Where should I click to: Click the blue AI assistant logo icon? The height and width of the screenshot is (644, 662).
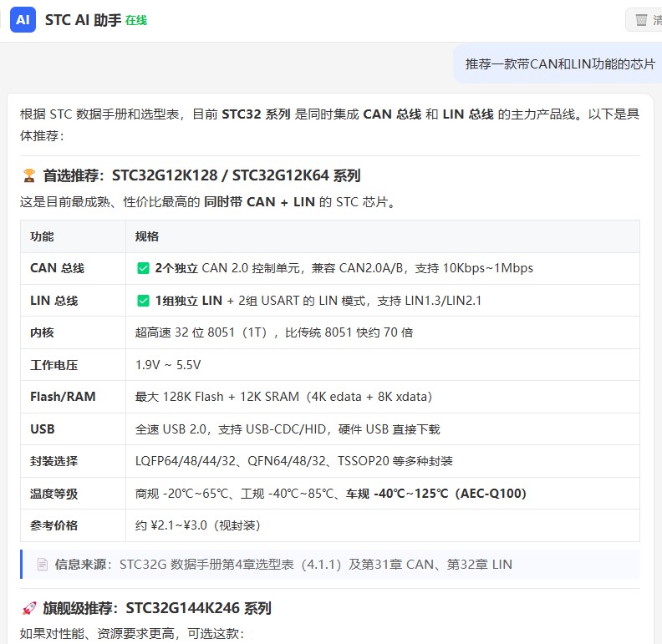click(x=23, y=20)
